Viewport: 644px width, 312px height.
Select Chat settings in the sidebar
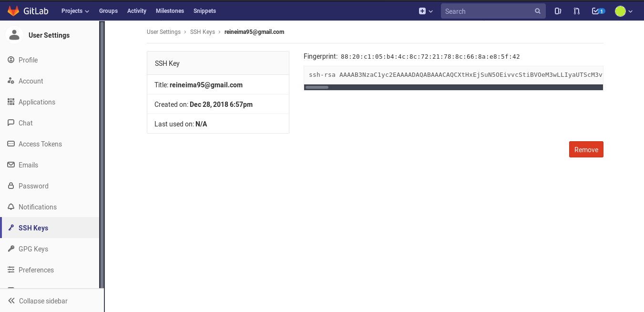tap(26, 123)
